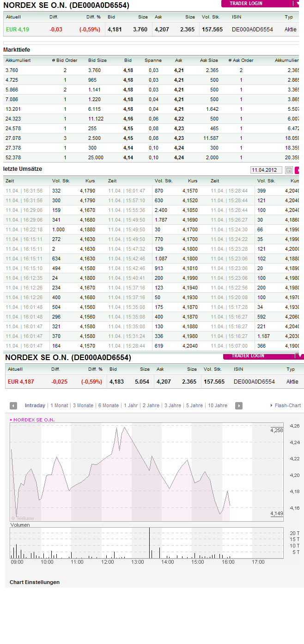Click the date field showing 11.04.2012
Image resolution: width=304 pixels, height=644 pixels.
[267, 170]
